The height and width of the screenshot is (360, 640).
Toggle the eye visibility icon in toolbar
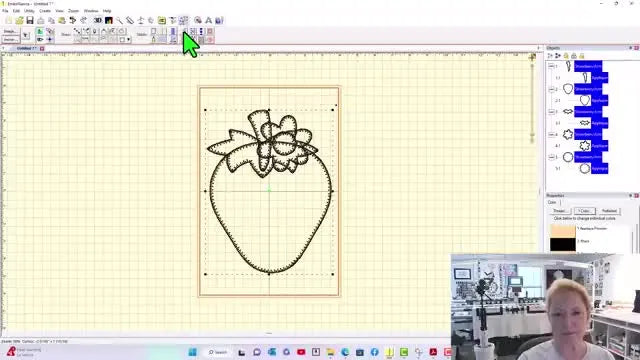40,40
